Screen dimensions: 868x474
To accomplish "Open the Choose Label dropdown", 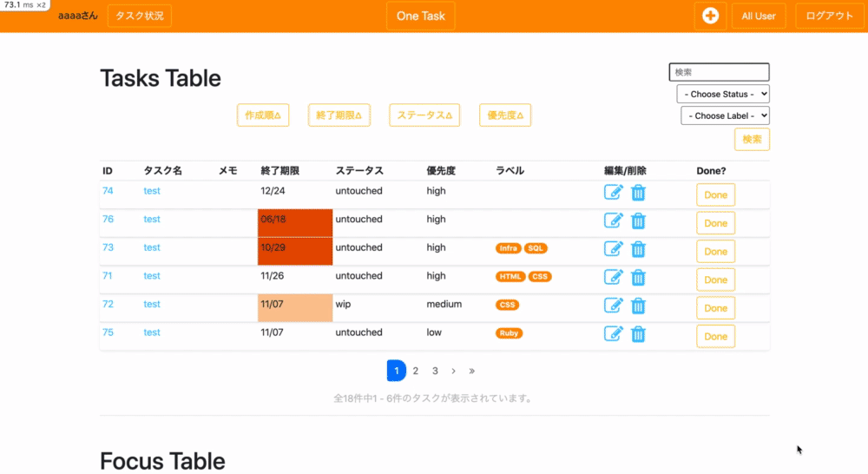I will 725,115.
